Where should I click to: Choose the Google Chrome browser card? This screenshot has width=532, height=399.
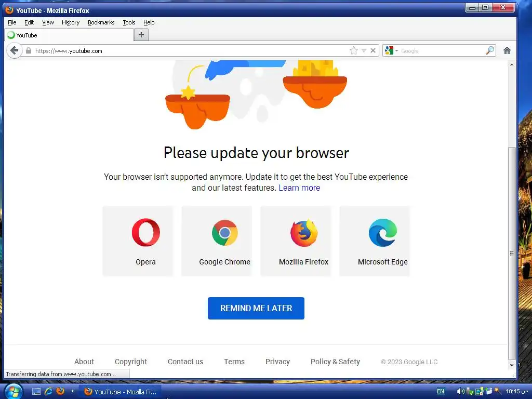[x=217, y=241]
